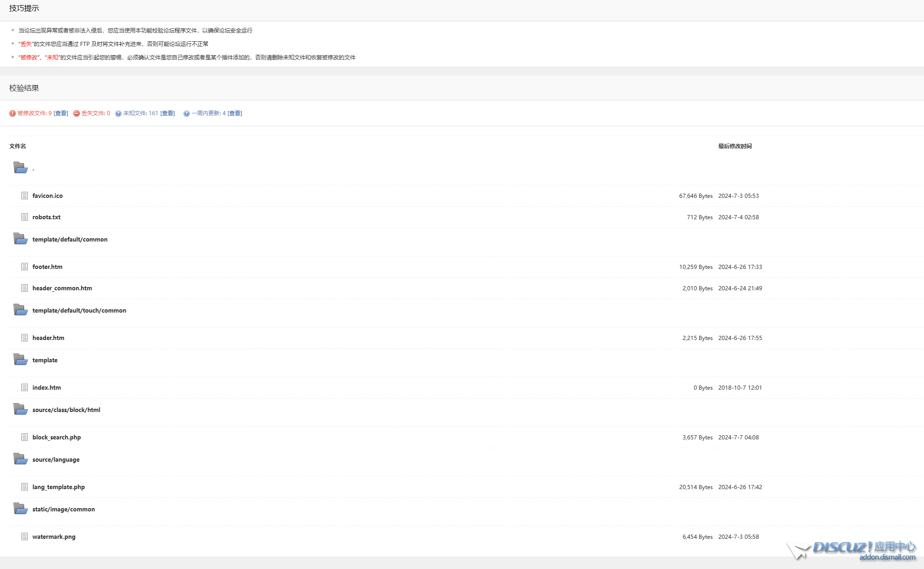The height and width of the screenshot is (569, 924).
Task: View the unknown files list link
Action: click(x=168, y=113)
